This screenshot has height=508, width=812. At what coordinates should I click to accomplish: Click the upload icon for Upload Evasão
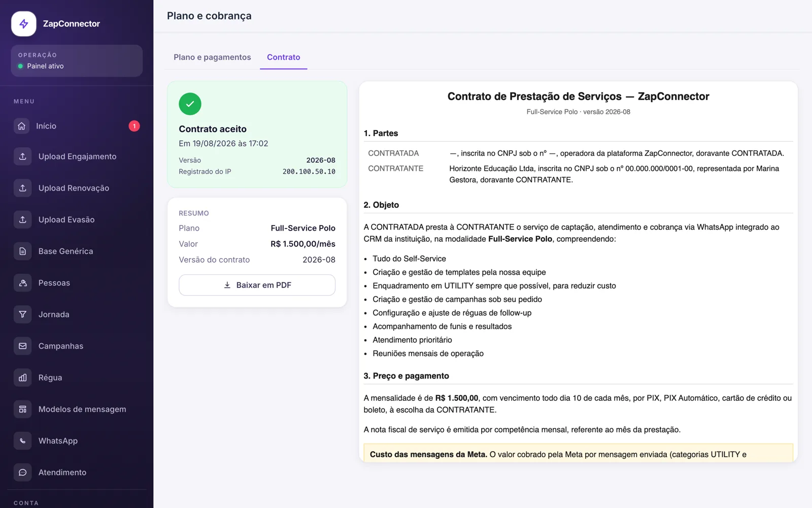click(x=23, y=219)
